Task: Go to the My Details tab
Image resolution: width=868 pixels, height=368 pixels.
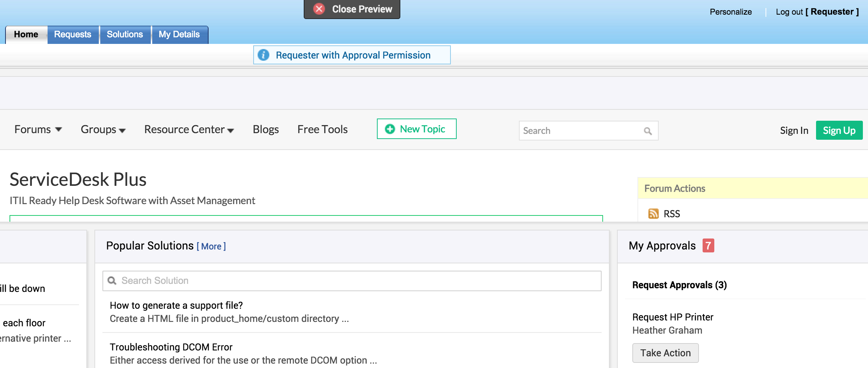Action: 179,34
